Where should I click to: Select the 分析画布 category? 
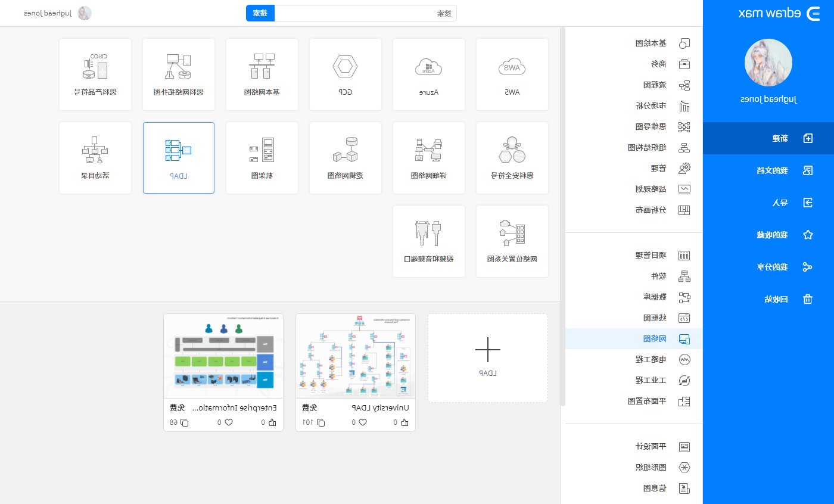[634, 210]
